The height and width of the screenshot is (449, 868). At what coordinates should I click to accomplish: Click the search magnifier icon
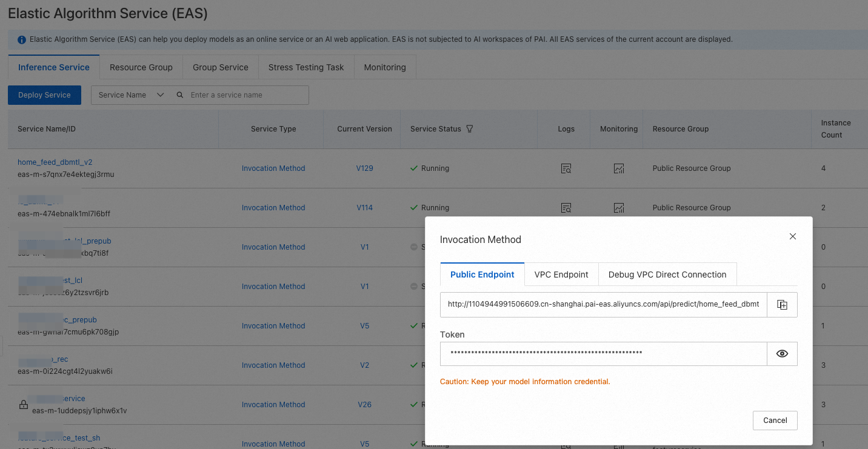pyautogui.click(x=180, y=95)
